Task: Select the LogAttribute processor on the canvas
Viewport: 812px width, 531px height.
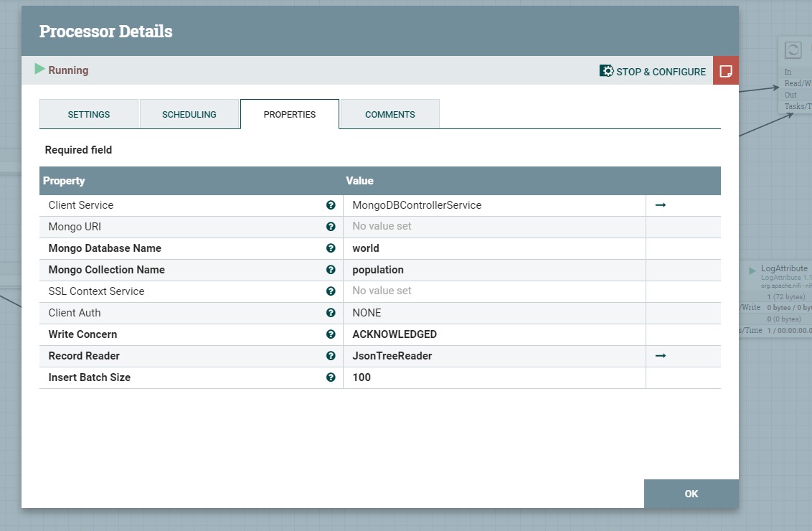Action: [x=783, y=268]
